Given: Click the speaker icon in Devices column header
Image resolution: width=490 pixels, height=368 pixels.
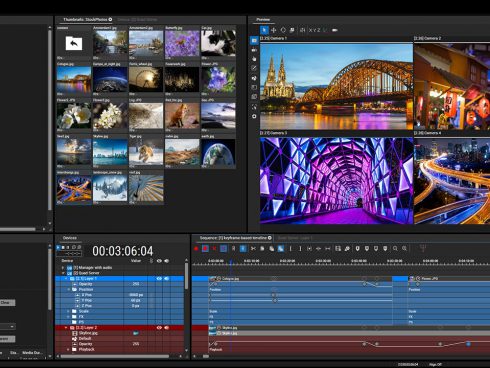Looking at the screenshot, I should [167, 261].
